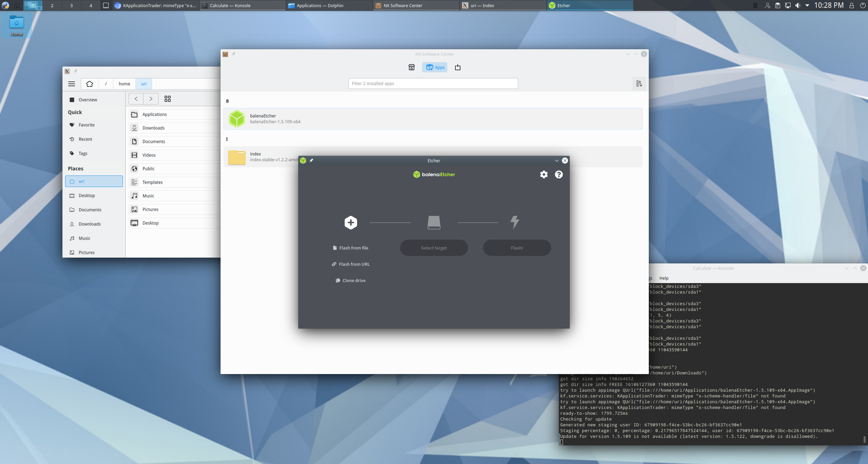
Task: Click the Select target button in Etcher
Action: (434, 247)
